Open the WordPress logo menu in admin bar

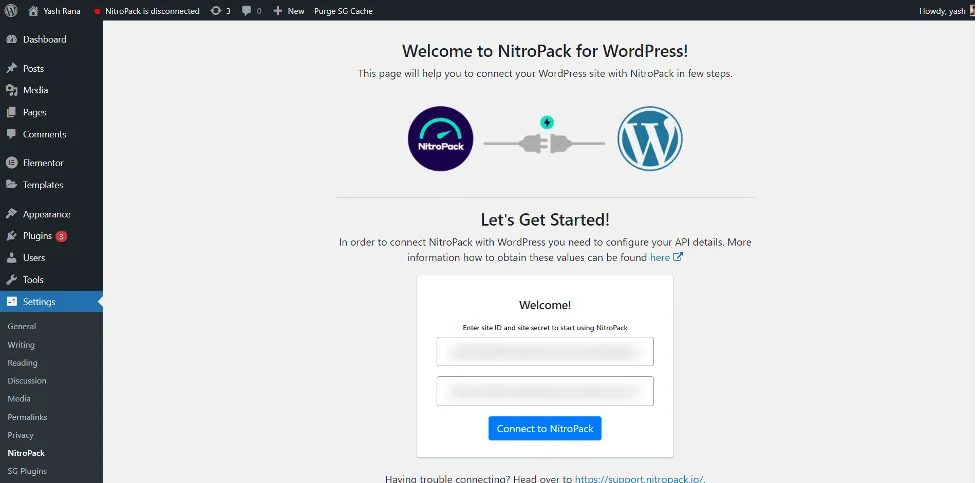(x=11, y=11)
